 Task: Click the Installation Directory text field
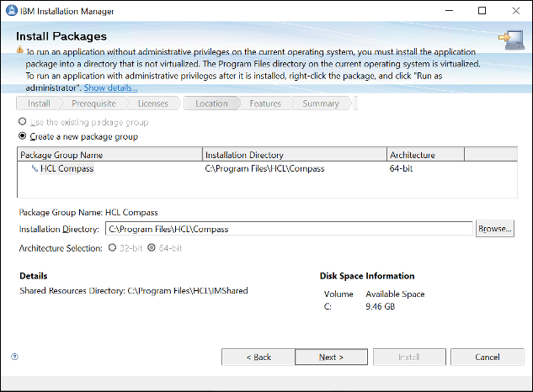coord(289,229)
